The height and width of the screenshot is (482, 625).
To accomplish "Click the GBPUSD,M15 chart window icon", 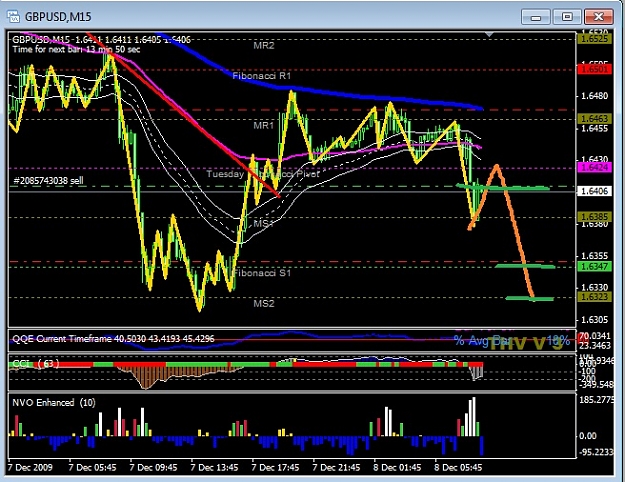I will 14,16.
